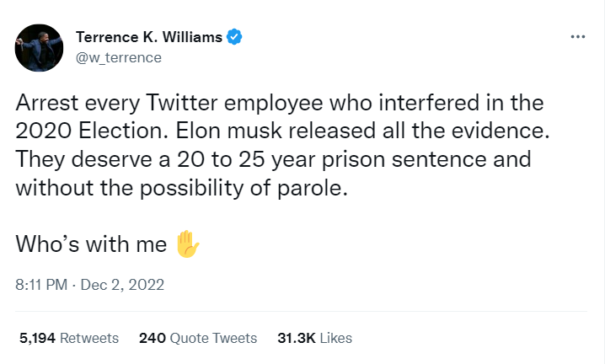
Task: Open the Quote Tweets label link
Action: tap(213, 338)
